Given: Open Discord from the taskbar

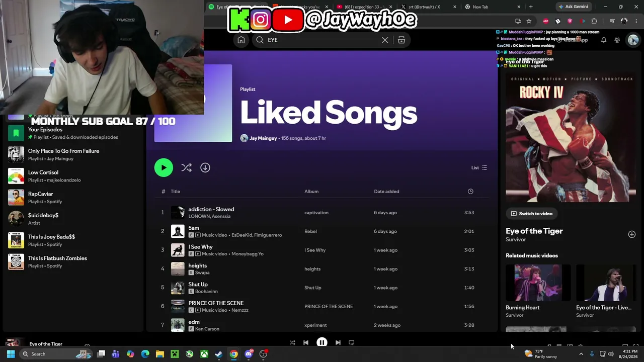Looking at the screenshot, I should pos(249,354).
